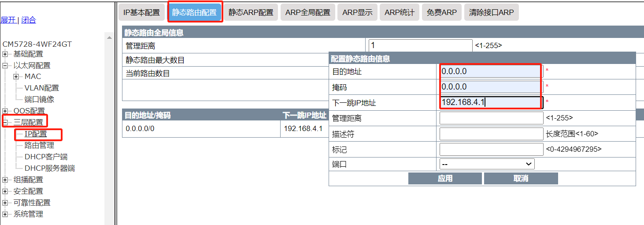This screenshot has width=644, height=225.
Task: Click the sidebar scrollbar up arrow
Action: 109,38
